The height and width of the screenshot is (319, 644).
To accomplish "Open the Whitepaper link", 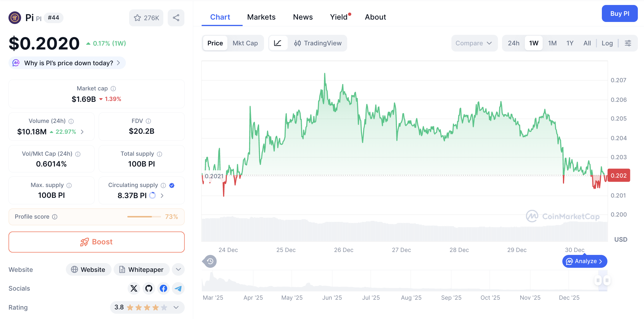I will pos(141,269).
